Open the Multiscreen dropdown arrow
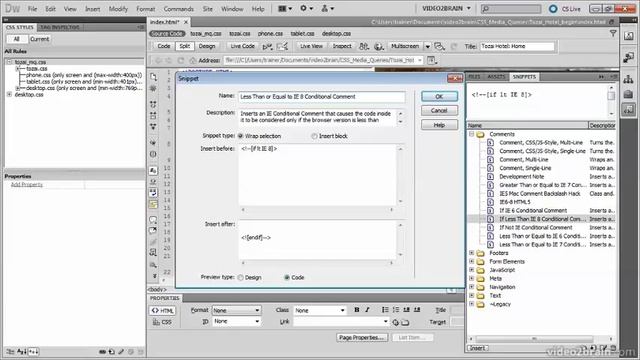The height and width of the screenshot is (360, 640). [x=428, y=46]
